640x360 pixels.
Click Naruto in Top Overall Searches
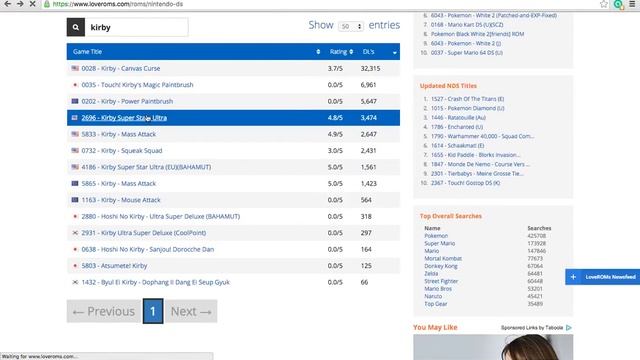tap(433, 296)
